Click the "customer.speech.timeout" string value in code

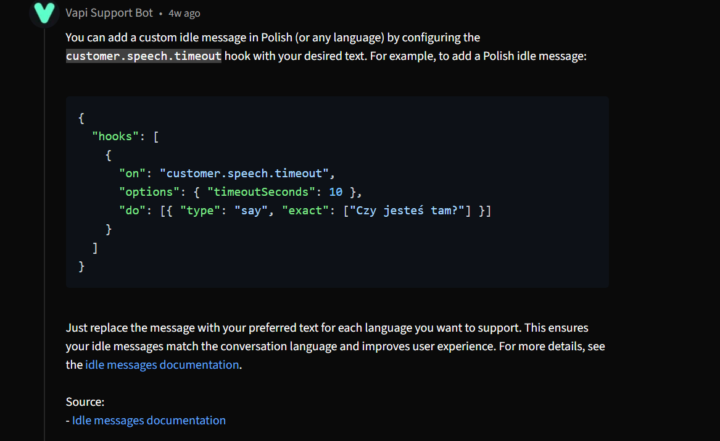(x=246, y=173)
